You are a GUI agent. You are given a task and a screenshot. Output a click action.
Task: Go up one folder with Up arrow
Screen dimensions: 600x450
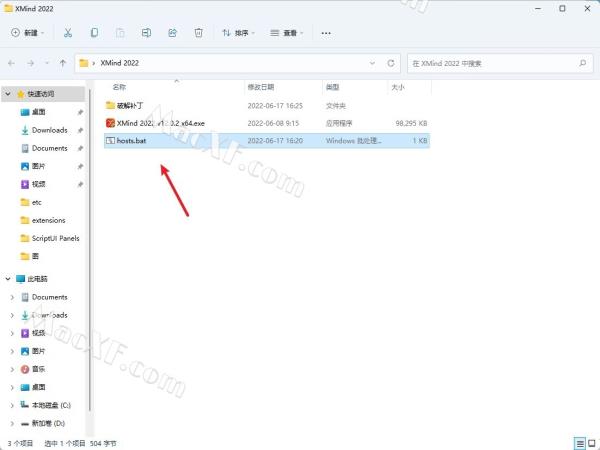(63, 63)
